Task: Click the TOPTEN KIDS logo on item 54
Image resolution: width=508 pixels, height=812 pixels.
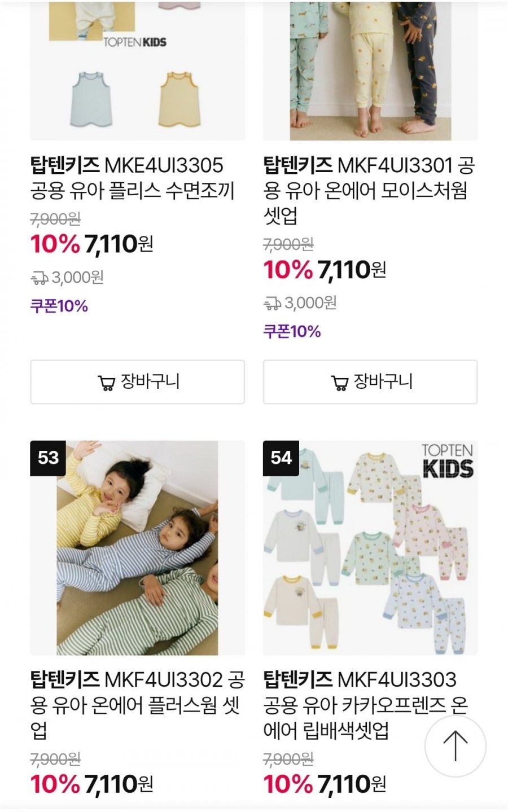Action: click(448, 461)
